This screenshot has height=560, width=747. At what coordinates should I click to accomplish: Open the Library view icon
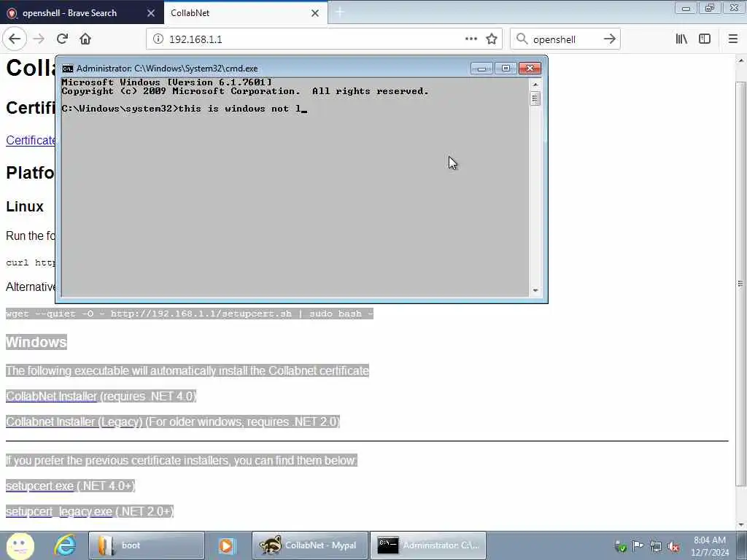(682, 39)
